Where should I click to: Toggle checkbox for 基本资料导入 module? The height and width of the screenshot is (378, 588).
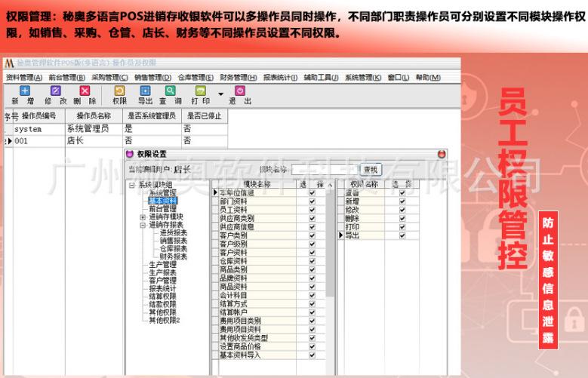[x=312, y=355]
